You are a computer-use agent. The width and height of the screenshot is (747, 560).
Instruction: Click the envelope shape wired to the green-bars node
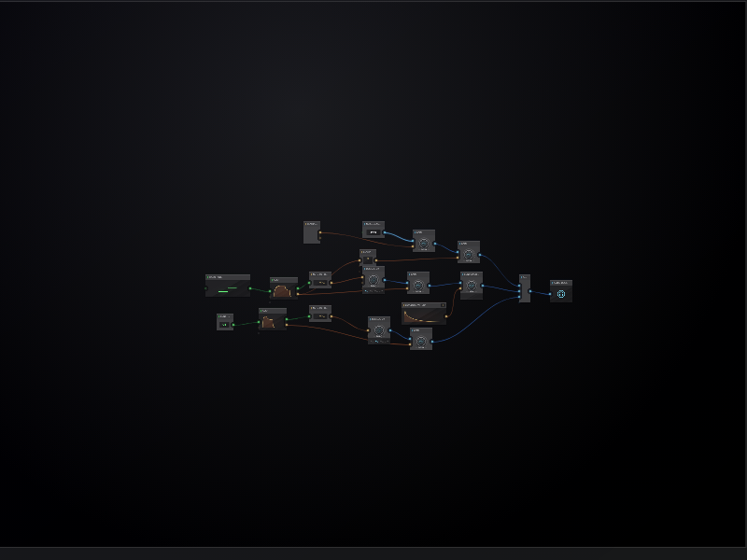tap(283, 290)
